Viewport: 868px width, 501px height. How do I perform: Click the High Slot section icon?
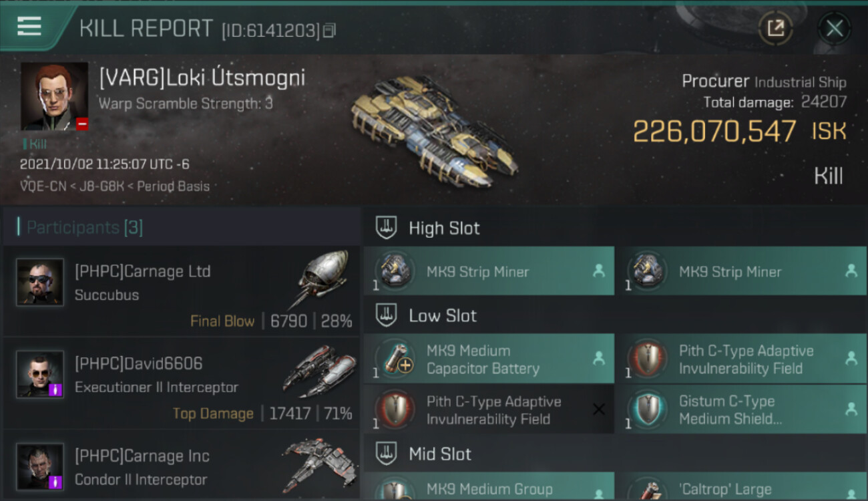pos(386,228)
